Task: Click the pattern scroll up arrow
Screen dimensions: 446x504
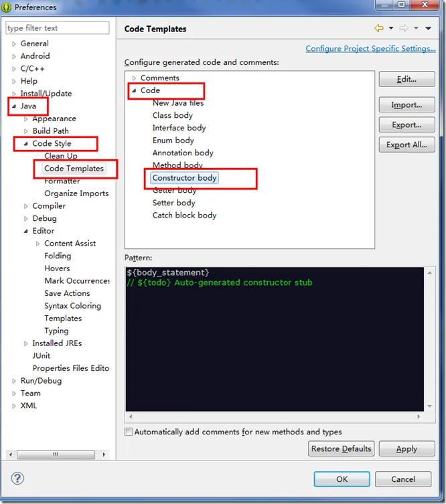Action: click(430, 273)
